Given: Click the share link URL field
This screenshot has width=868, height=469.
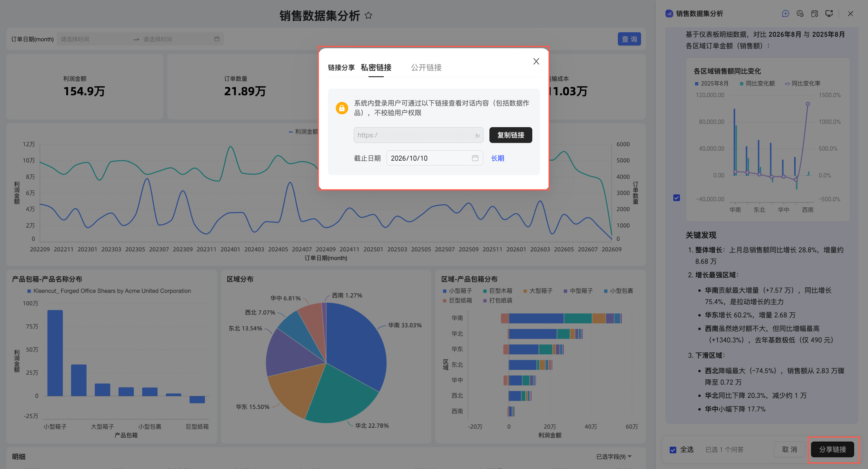Looking at the screenshot, I should pos(418,135).
